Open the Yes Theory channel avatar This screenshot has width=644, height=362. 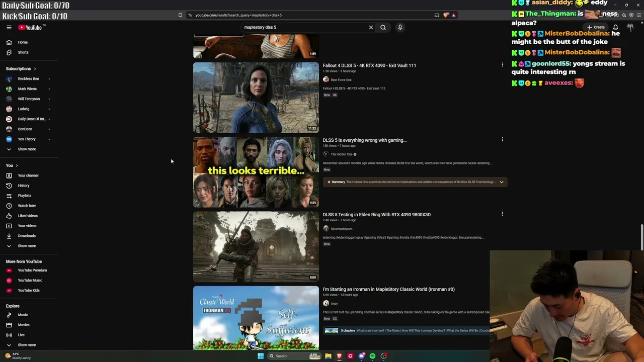pyautogui.click(x=9, y=139)
